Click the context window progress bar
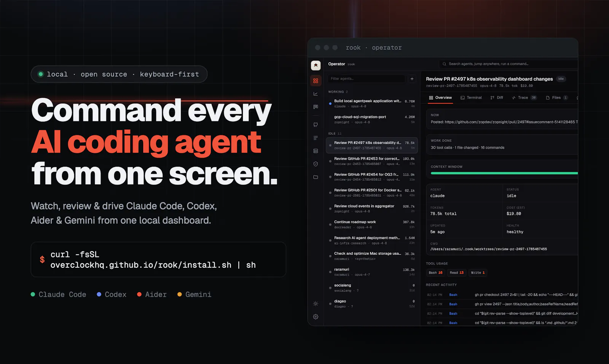Image resolution: width=609 pixels, height=364 pixels. [x=504, y=173]
